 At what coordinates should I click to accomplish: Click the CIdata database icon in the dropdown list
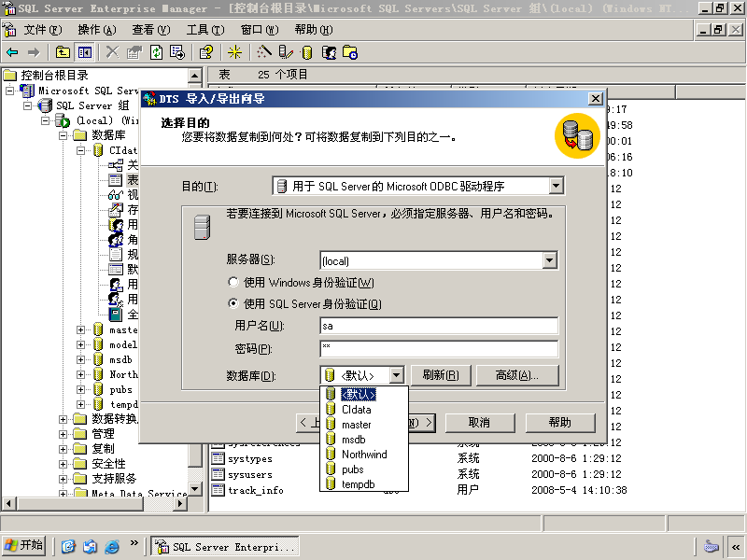tap(331, 409)
